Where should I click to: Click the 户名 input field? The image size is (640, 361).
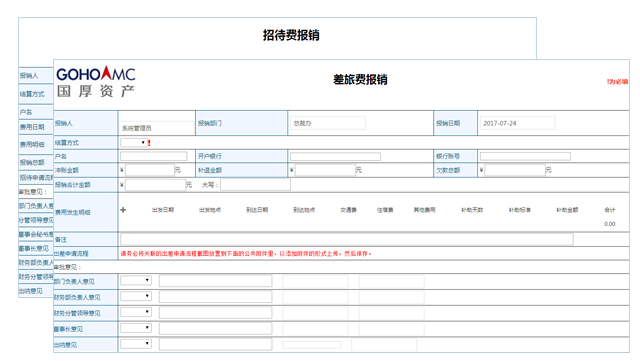tap(153, 156)
